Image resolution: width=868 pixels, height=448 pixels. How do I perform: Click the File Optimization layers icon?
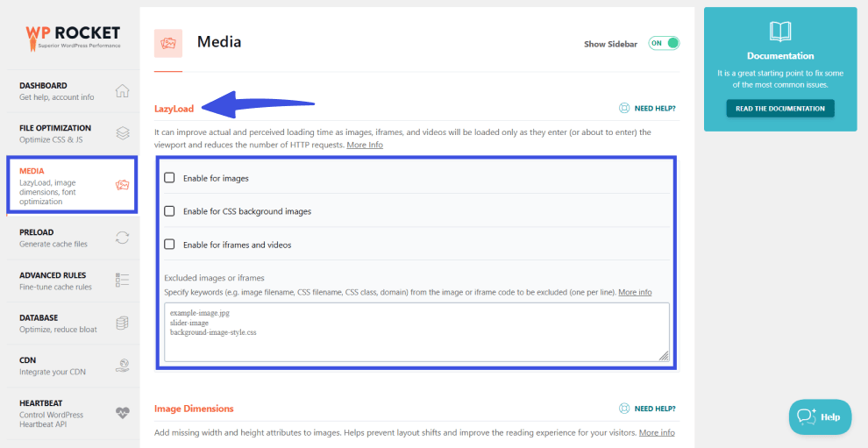(123, 133)
